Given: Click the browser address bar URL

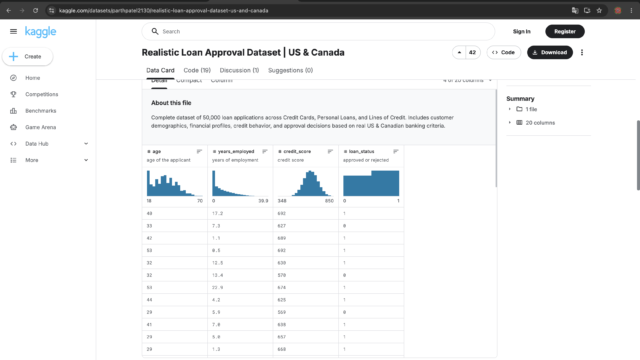Looking at the screenshot, I should pyautogui.click(x=164, y=11).
